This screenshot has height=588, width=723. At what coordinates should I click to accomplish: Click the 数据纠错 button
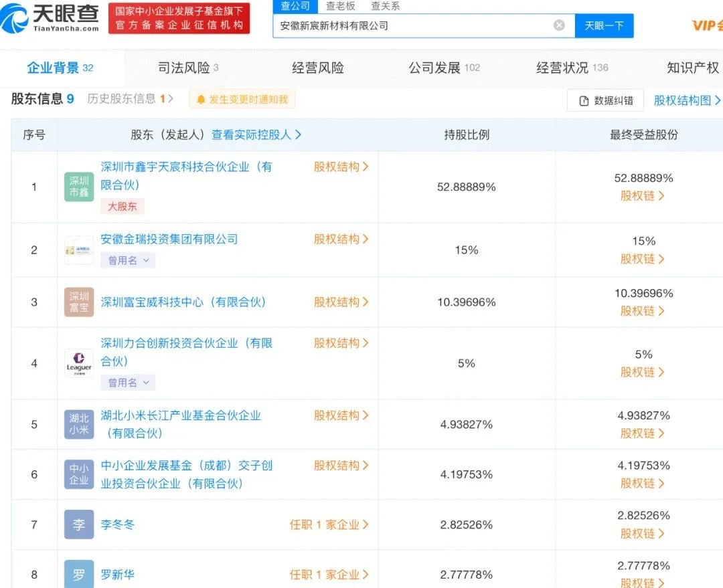click(605, 100)
